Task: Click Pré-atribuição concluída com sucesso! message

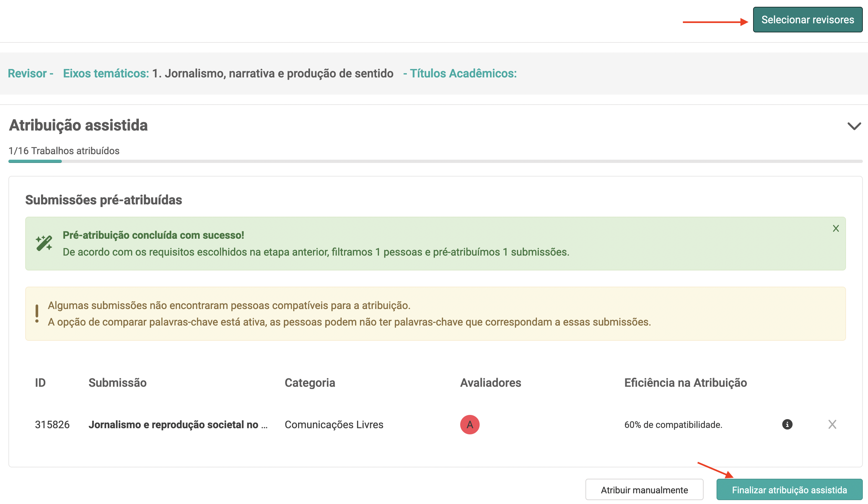Action: [x=153, y=235]
